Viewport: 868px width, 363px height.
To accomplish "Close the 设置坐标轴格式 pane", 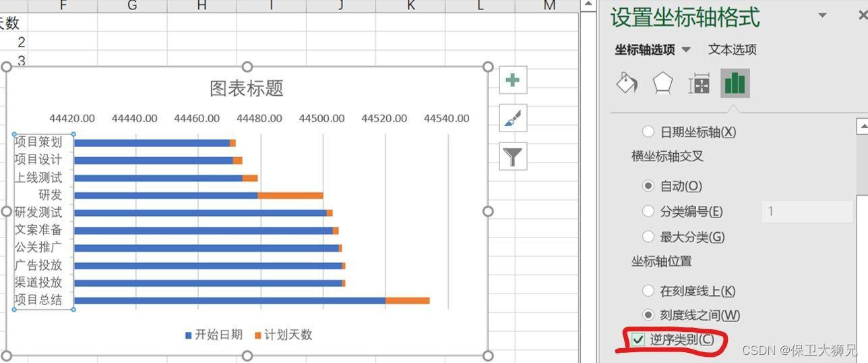I will tap(862, 16).
